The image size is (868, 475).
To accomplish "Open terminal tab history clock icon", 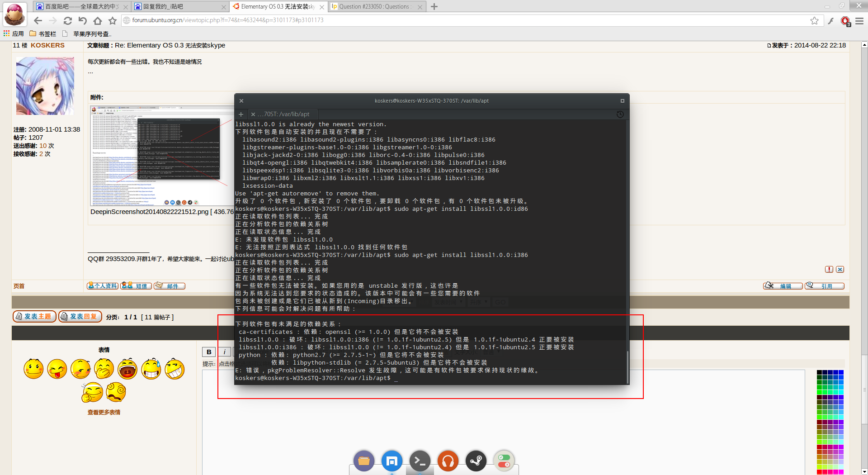I will coord(620,114).
